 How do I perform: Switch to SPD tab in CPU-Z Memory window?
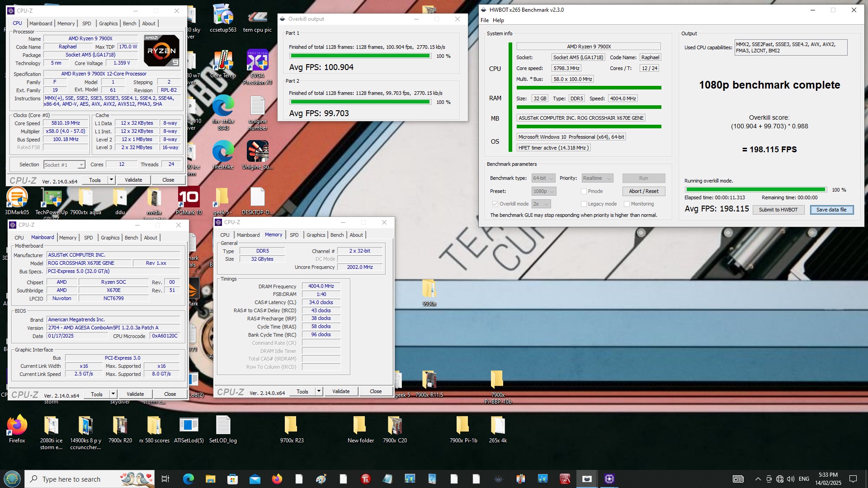294,235
